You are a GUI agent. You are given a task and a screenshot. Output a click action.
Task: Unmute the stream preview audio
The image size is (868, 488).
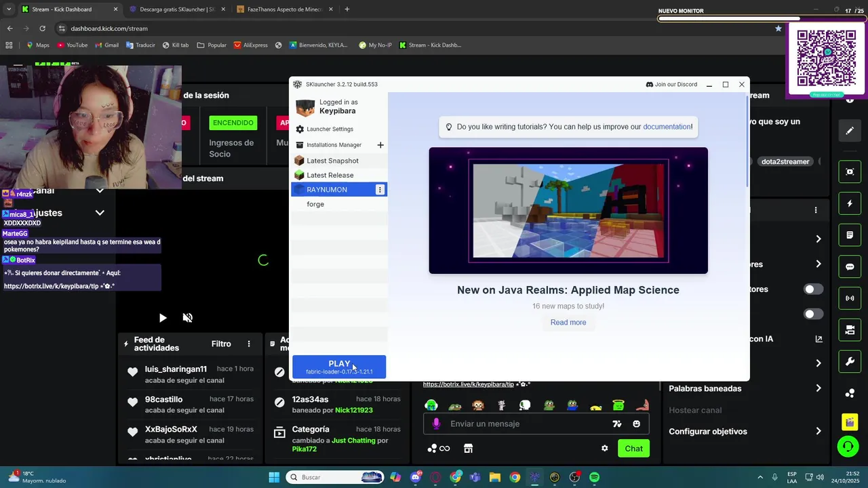tap(188, 318)
